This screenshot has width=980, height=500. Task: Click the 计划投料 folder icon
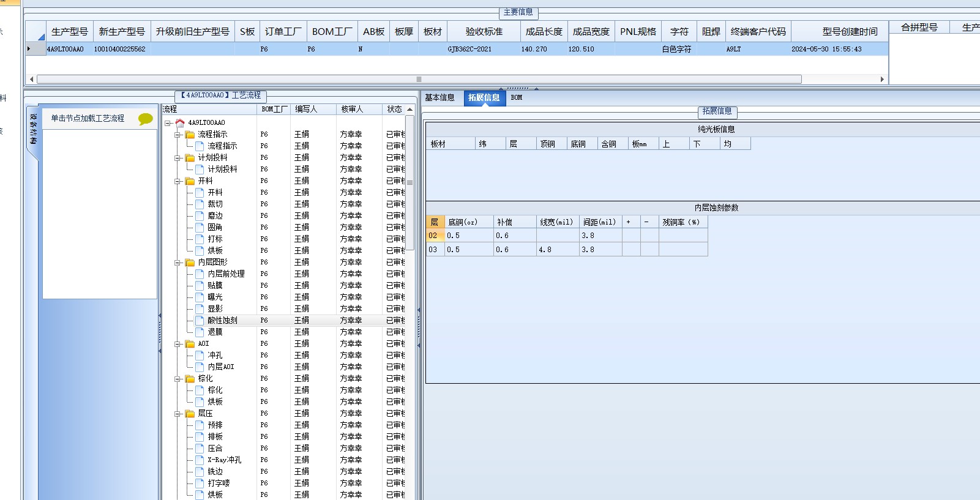point(190,157)
